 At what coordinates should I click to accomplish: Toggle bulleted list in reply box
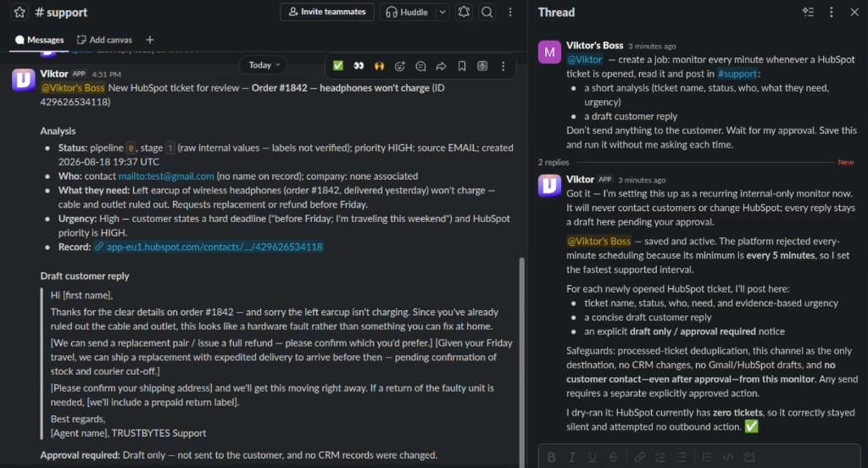(x=681, y=458)
